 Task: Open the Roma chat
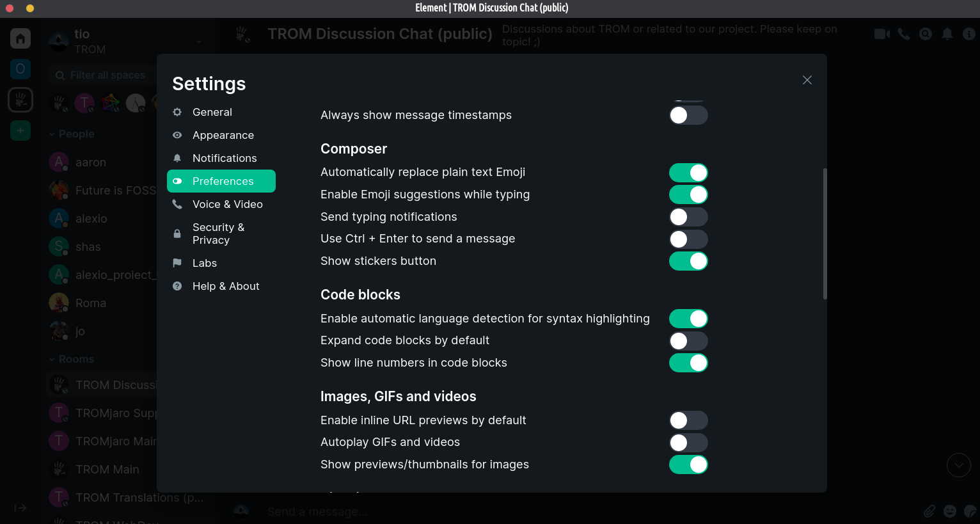point(102,303)
